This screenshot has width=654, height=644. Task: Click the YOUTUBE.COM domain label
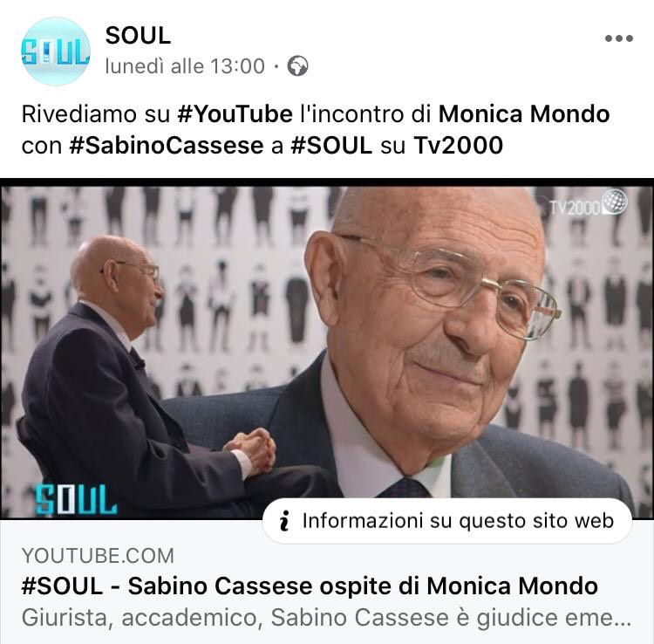[x=98, y=556]
